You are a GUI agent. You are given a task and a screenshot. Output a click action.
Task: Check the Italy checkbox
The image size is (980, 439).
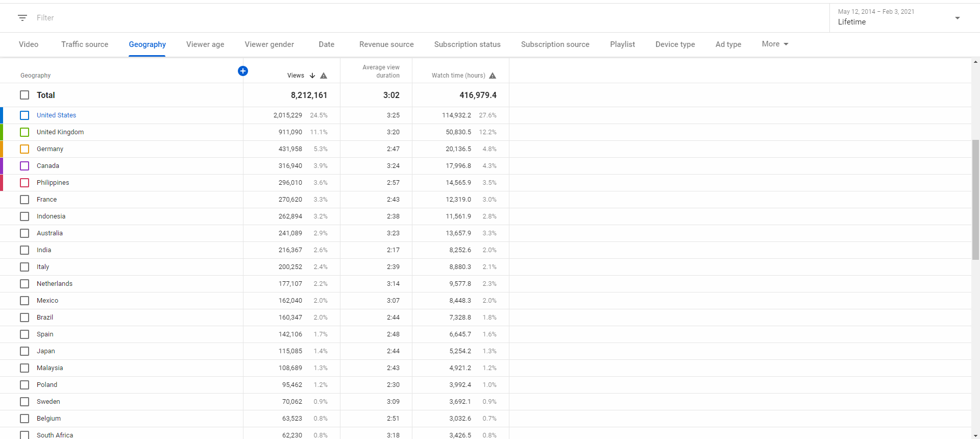coord(24,267)
